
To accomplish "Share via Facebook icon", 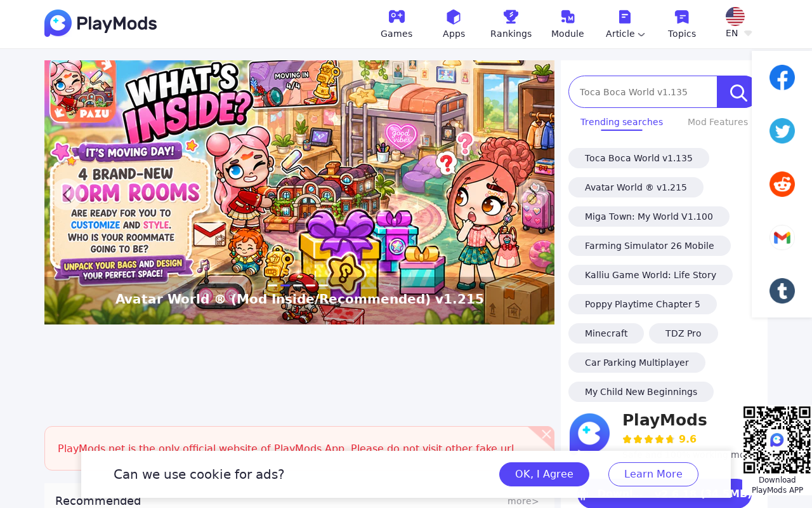I will (782, 77).
